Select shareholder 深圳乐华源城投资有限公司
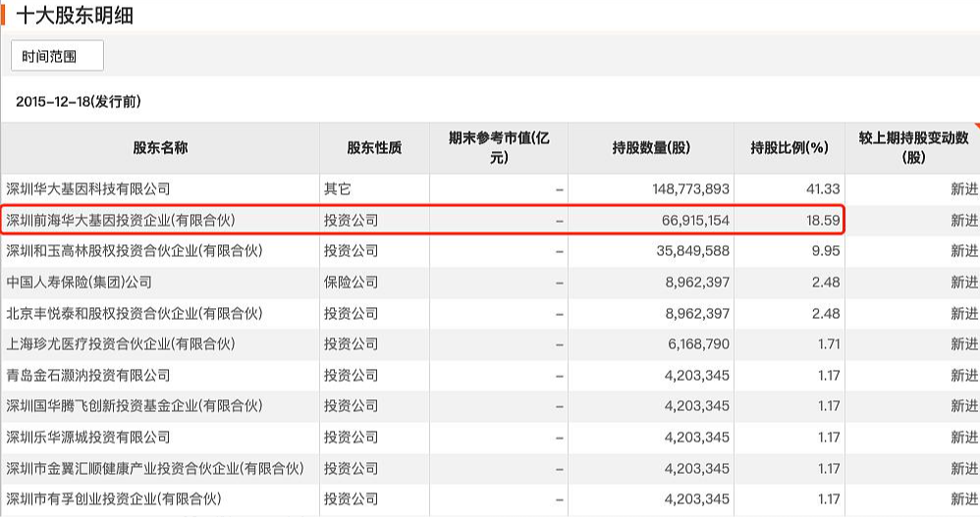This screenshot has height=519, width=980. click(88, 437)
